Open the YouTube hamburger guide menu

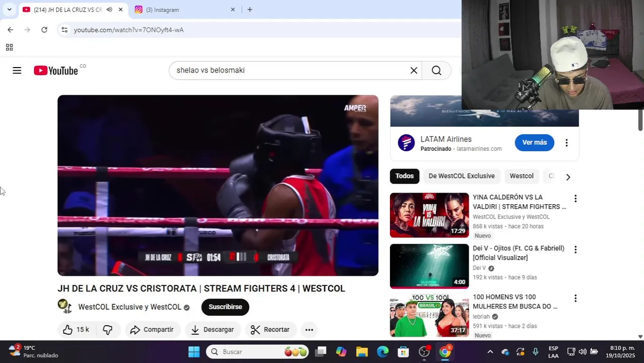click(17, 71)
